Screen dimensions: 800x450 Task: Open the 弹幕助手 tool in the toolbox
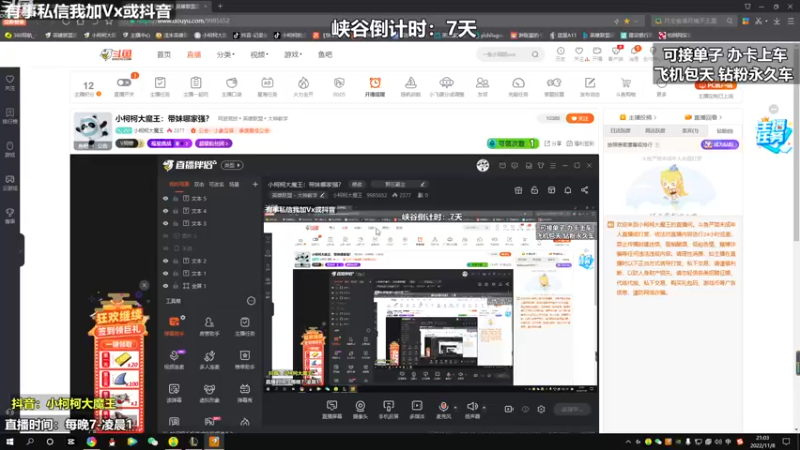(x=174, y=326)
